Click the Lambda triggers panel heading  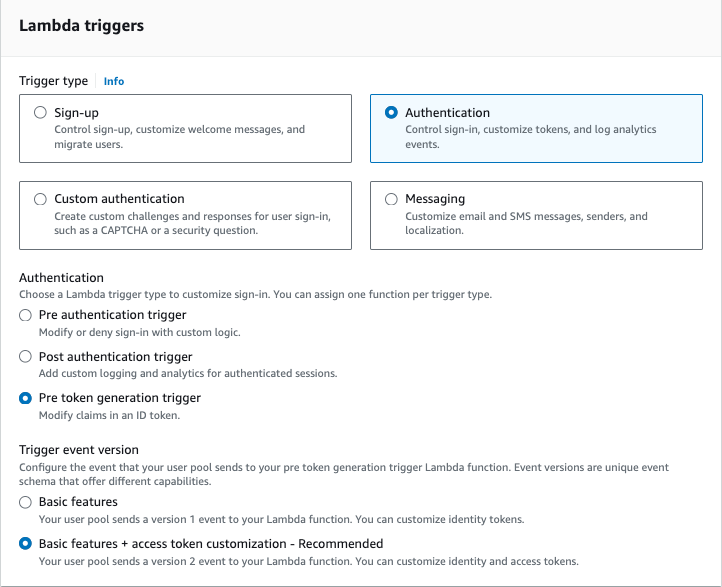[x=82, y=26]
